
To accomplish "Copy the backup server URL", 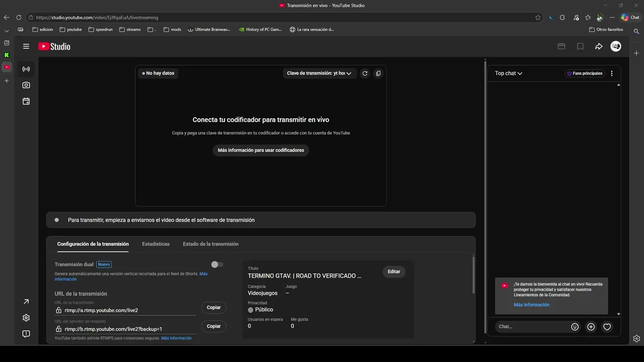I will tap(214, 326).
